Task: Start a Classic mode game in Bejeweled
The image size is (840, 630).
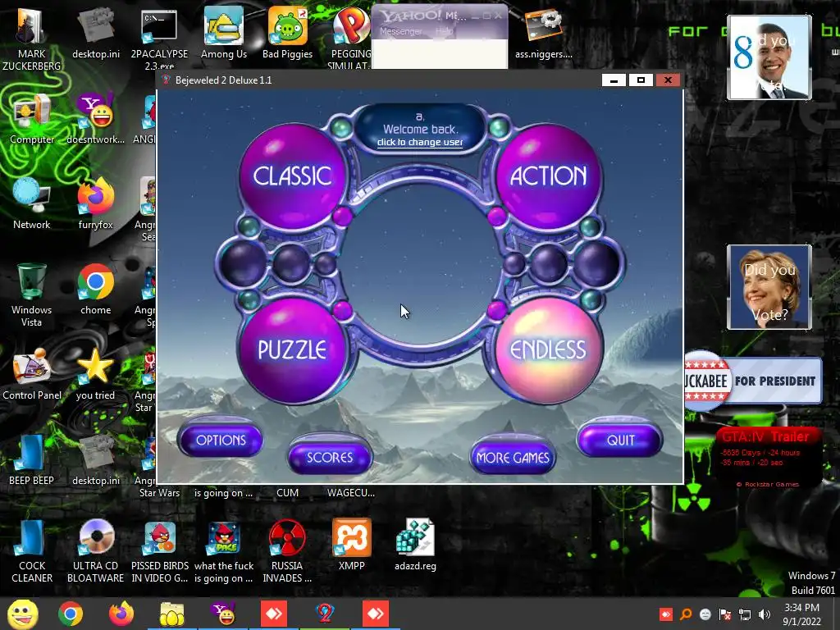Action: pos(292,176)
